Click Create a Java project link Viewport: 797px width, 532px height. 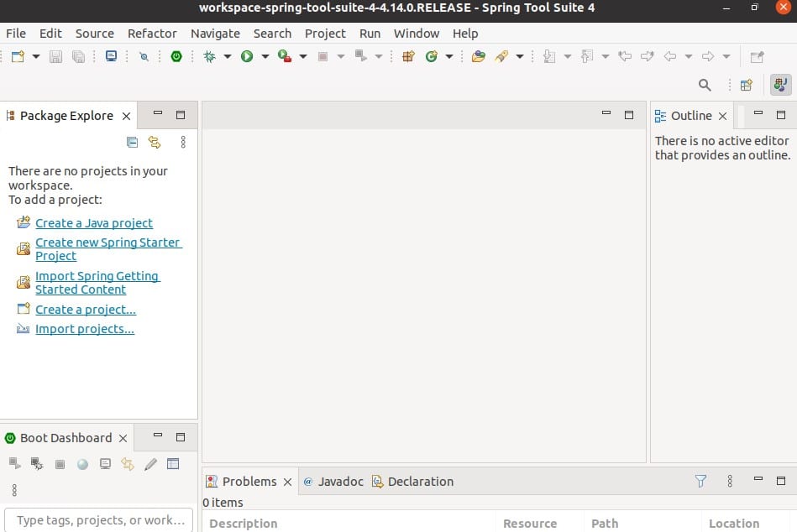pyautogui.click(x=94, y=223)
